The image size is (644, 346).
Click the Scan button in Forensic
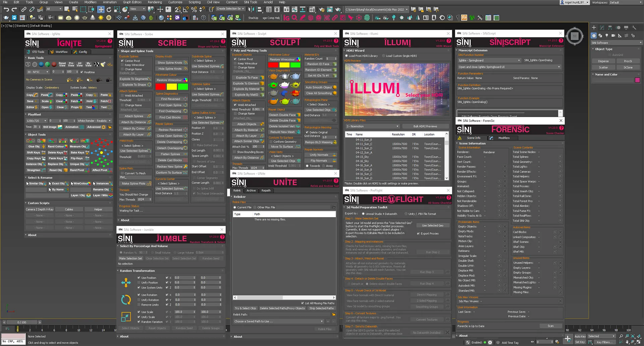[550, 326]
